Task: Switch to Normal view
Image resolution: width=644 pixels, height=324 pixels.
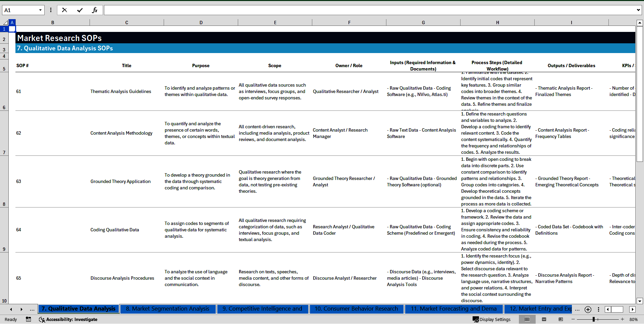Action: (527, 319)
